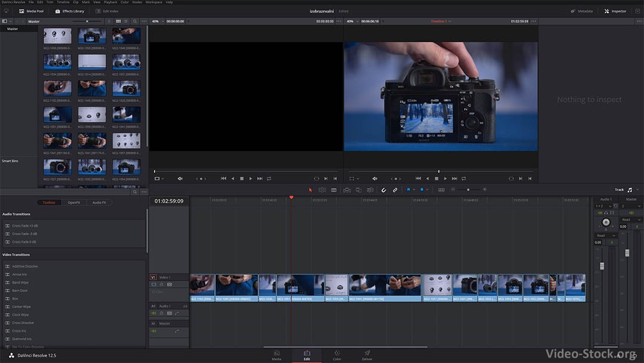Open the File menu
This screenshot has height=363, width=644.
tap(31, 2)
